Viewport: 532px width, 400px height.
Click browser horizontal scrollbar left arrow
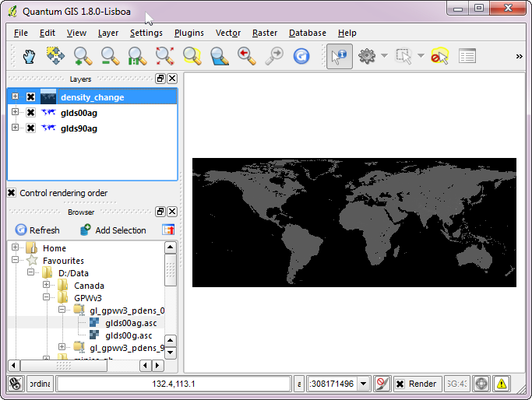click(x=13, y=366)
